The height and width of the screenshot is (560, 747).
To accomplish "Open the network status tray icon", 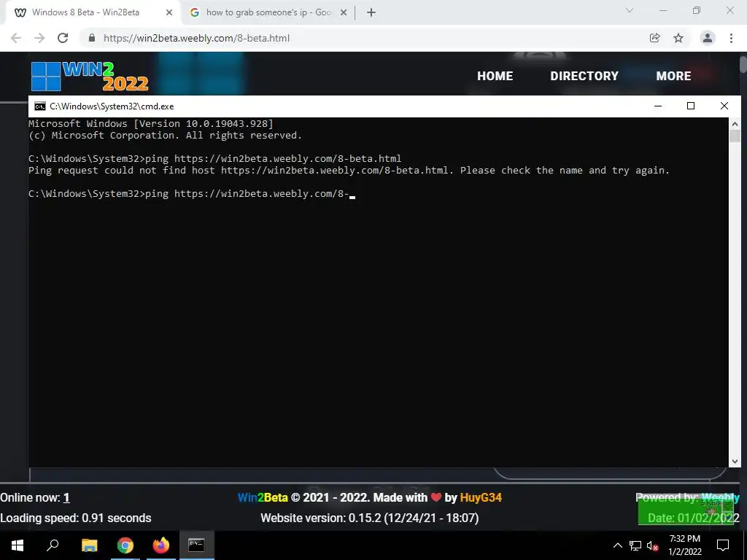I will tap(635, 545).
